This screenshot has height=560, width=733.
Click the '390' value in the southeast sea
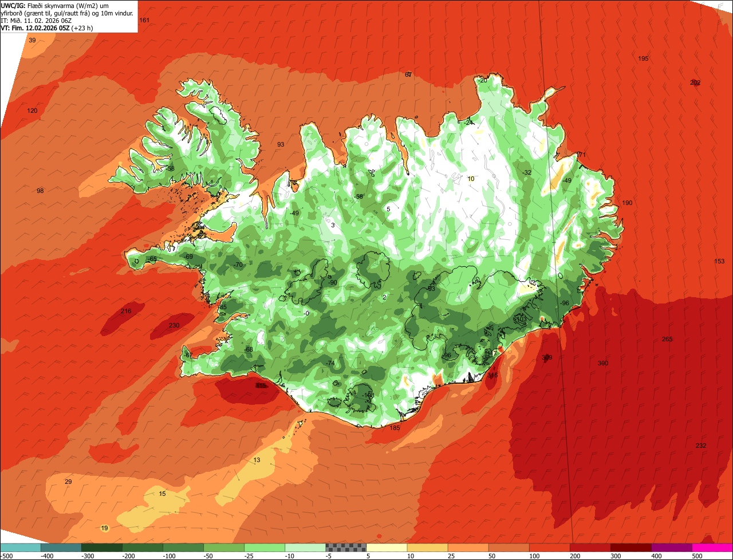pos(603,364)
